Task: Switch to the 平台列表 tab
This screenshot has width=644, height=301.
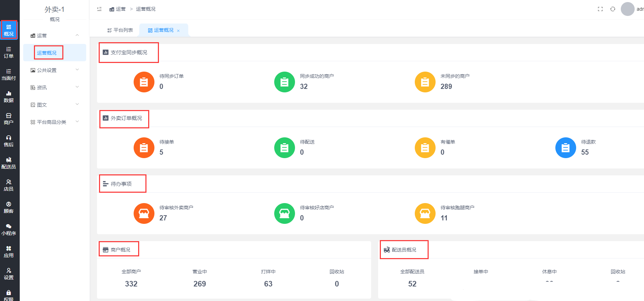Action: pyautogui.click(x=120, y=30)
